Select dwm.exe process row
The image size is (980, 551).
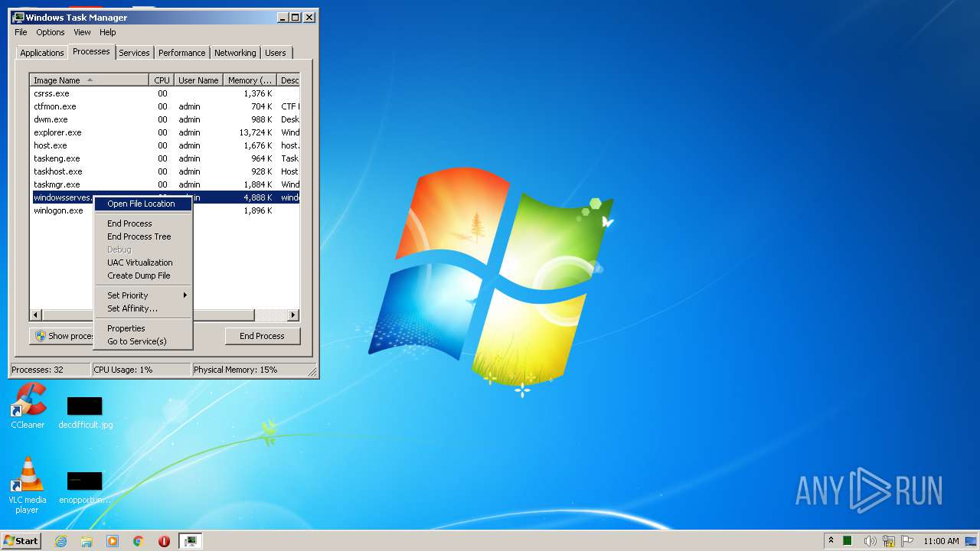pos(165,119)
